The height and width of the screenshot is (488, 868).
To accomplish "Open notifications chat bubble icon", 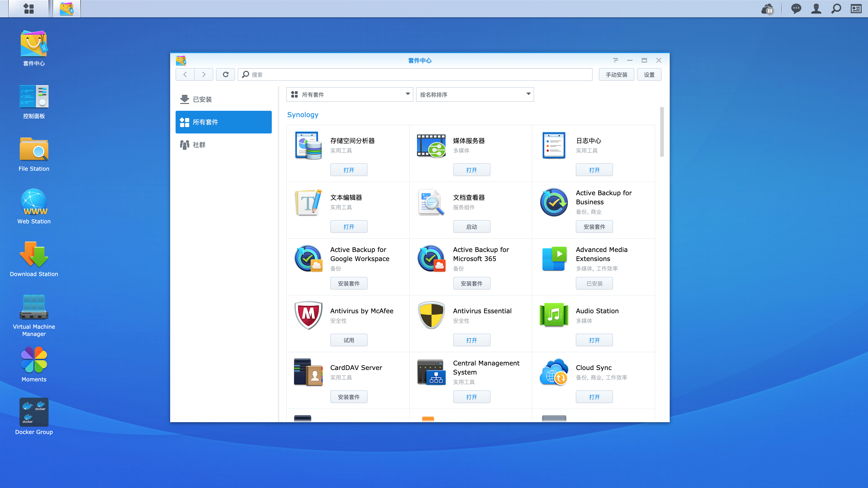I will [796, 9].
